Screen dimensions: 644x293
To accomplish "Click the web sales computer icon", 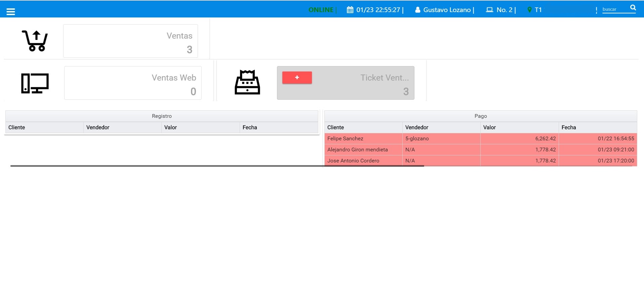I will 35,83.
